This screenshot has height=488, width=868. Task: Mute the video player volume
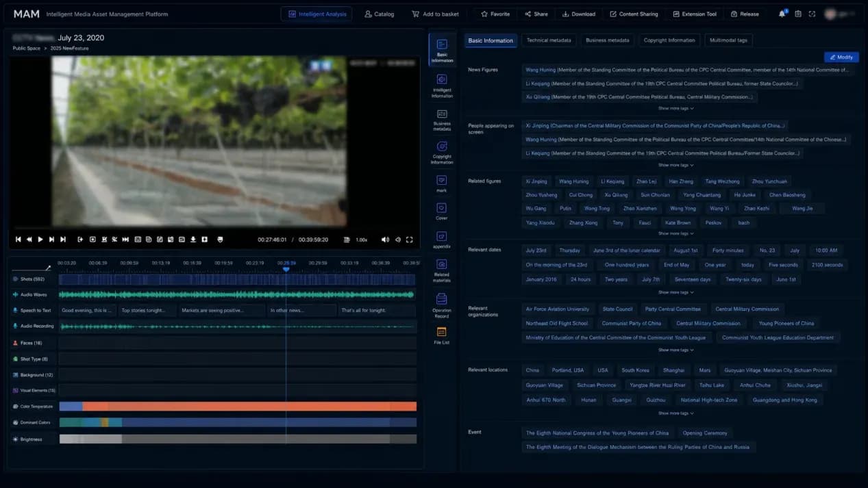[x=385, y=240]
